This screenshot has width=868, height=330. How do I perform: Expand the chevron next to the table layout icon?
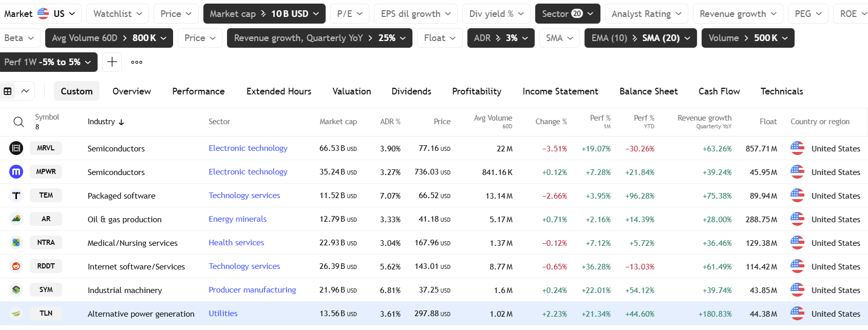tap(25, 91)
